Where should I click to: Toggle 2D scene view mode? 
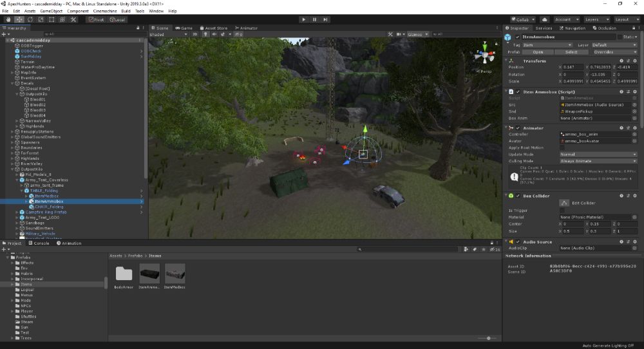pyautogui.click(x=195, y=35)
